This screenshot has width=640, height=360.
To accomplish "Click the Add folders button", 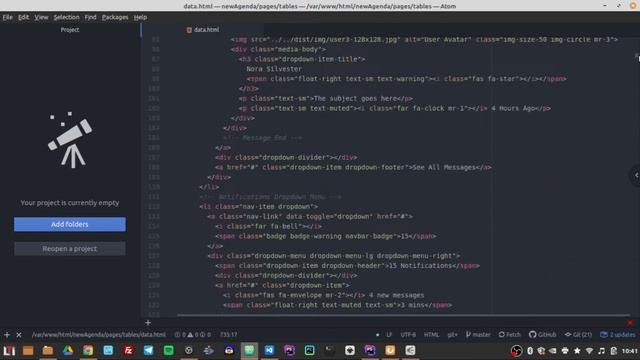I will [x=70, y=224].
